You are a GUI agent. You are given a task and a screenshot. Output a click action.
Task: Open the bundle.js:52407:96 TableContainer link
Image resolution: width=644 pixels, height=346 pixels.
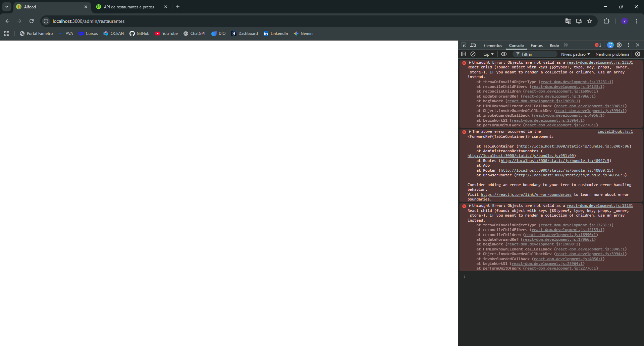(x=574, y=147)
